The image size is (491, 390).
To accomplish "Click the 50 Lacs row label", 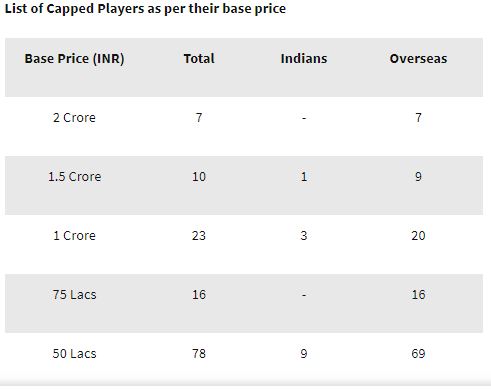I will 74,354.
